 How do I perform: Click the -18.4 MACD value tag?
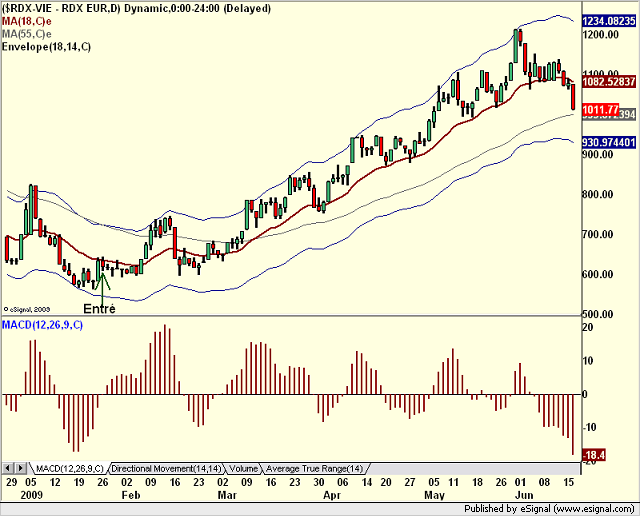[594, 455]
